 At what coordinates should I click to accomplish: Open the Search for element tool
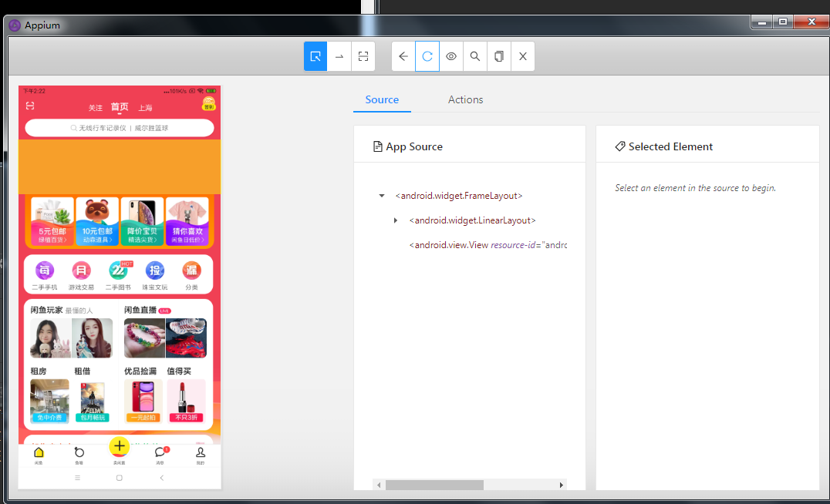tap(475, 56)
